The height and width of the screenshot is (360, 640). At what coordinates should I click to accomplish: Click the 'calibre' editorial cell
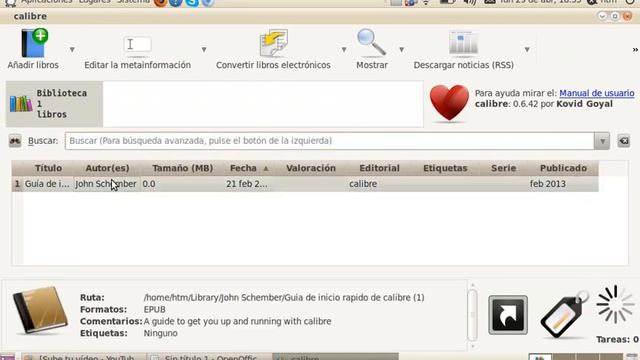[379, 184]
